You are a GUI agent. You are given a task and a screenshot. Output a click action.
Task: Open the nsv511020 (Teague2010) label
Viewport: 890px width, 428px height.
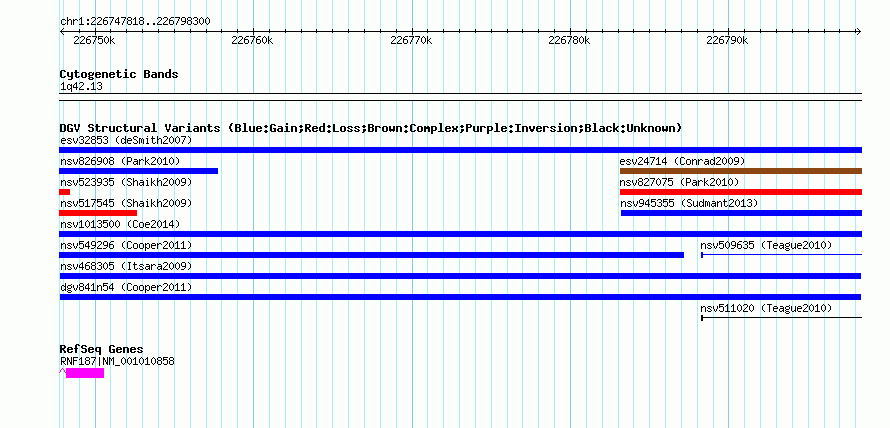pos(766,308)
